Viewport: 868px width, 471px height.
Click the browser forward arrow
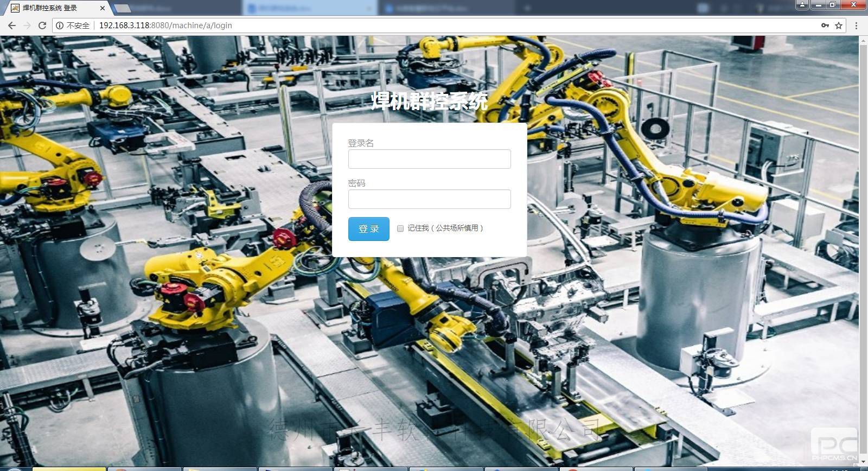pos(27,26)
